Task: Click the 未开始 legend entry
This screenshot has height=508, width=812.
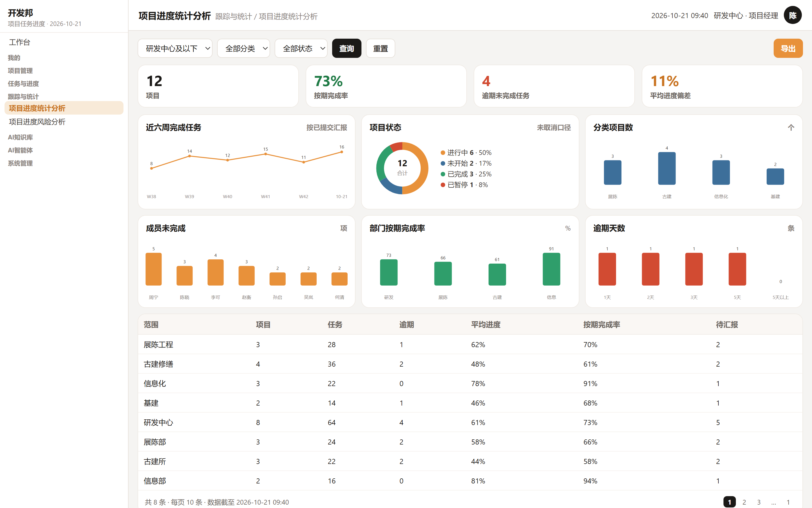Action: click(466, 164)
